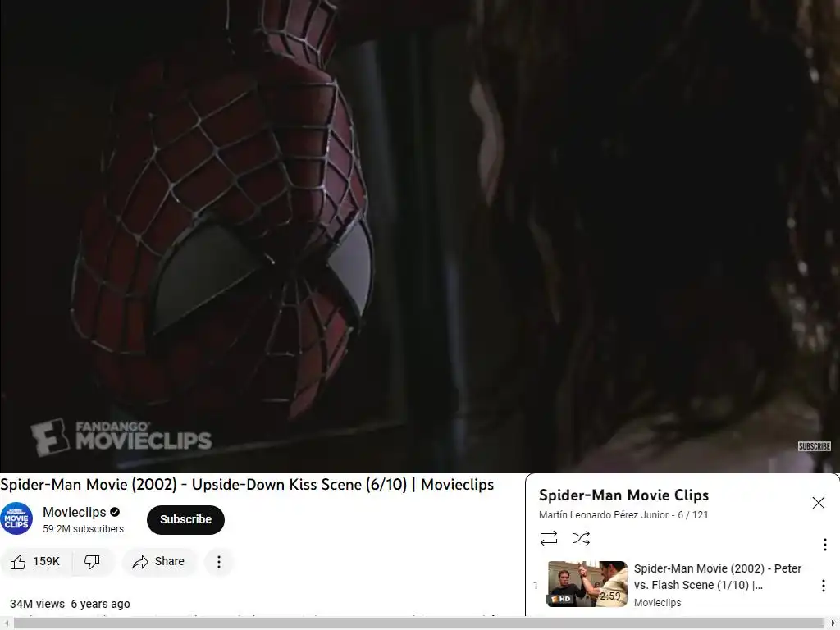Like the video with 159K likes

(x=36, y=561)
